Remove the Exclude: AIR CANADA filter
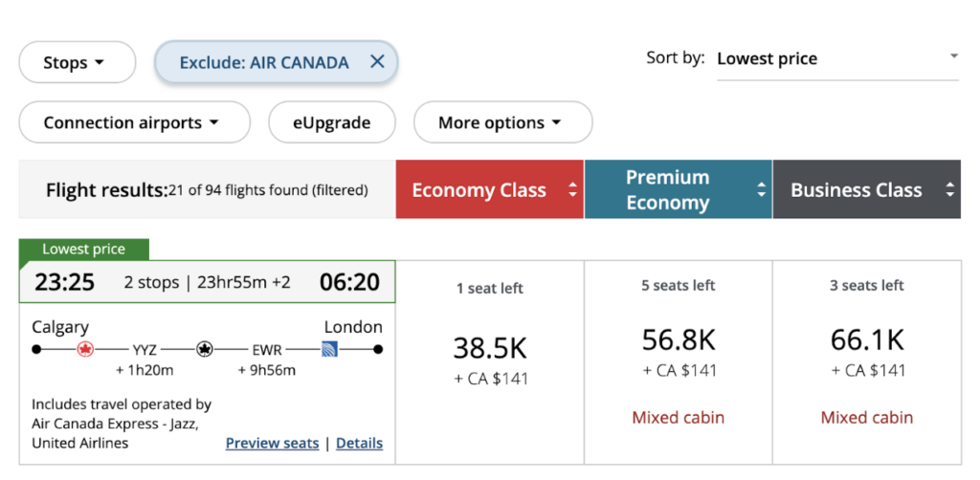This screenshot has width=980, height=480. [377, 62]
